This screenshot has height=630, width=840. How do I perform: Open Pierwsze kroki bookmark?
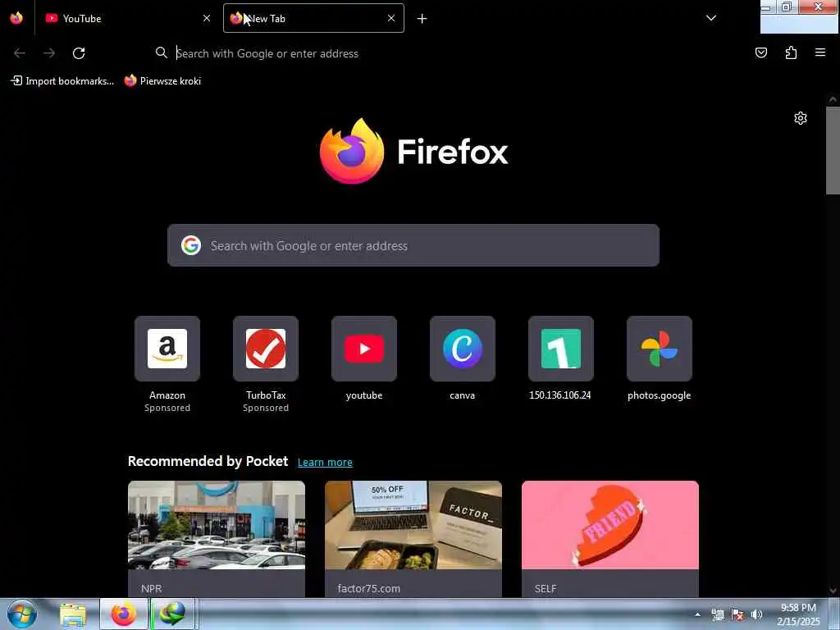point(163,81)
